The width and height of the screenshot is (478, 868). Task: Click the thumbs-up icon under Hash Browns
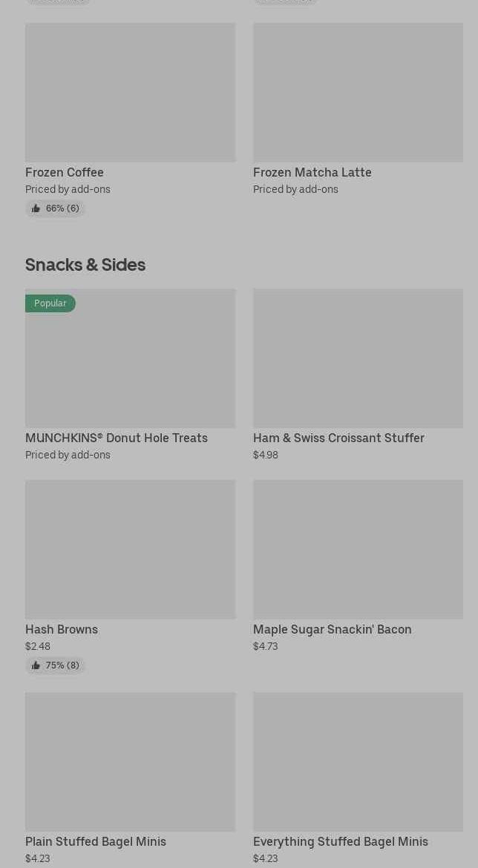(x=36, y=665)
